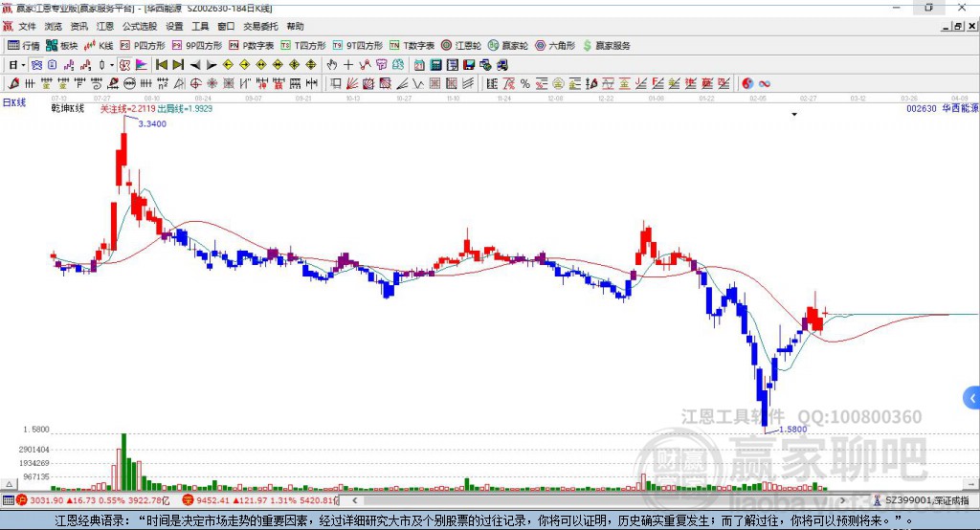The height and width of the screenshot is (530, 980).
Task: Open the 行情 quotes view
Action: click(x=23, y=46)
